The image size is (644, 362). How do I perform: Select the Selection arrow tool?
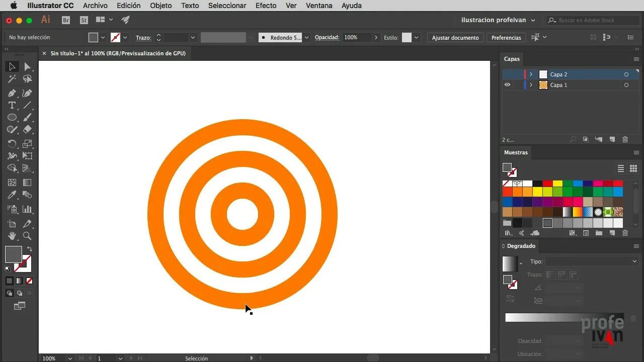12,66
